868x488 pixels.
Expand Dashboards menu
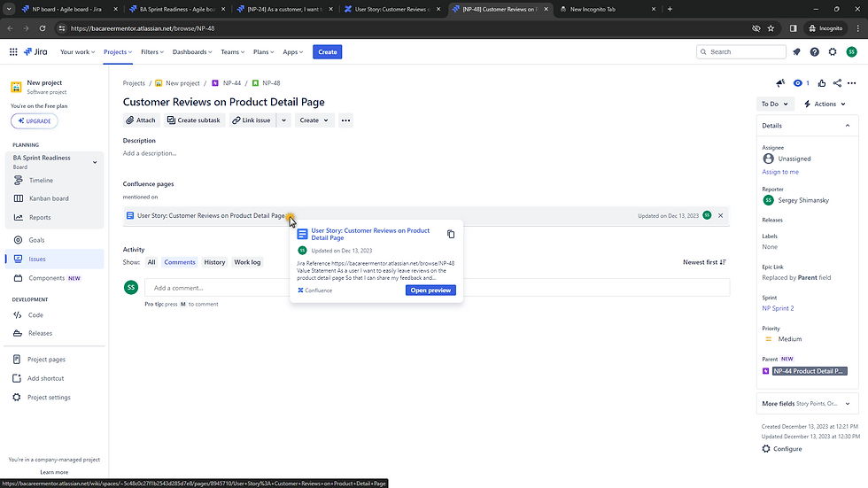(192, 52)
